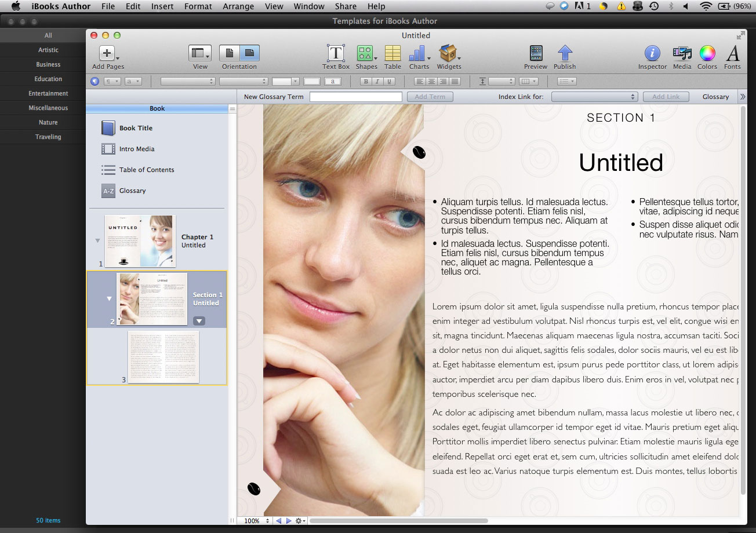Toggle the blue styles drawer button
Viewport: 756px width, 533px height.
coord(95,82)
